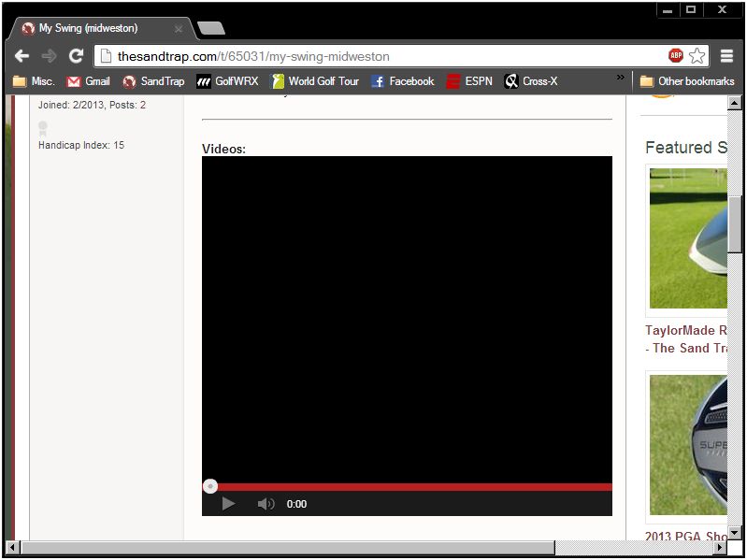
Task: Open the GolfWRX bookmark
Action: point(227,81)
